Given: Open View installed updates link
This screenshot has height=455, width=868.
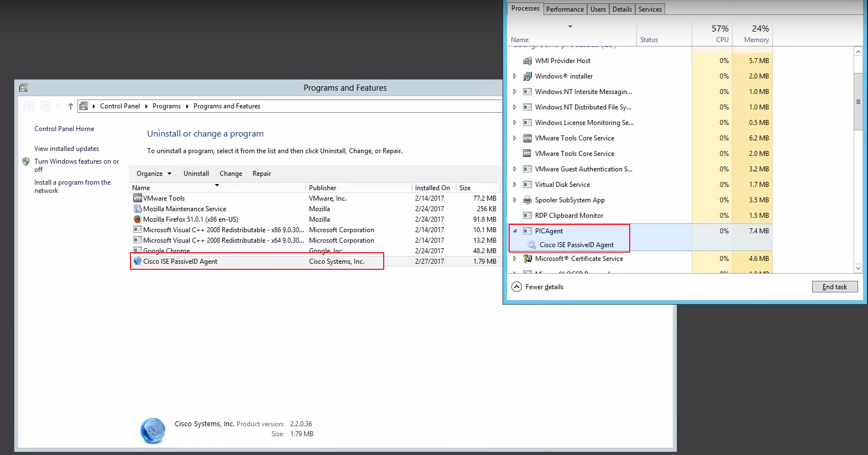Looking at the screenshot, I should click(66, 149).
